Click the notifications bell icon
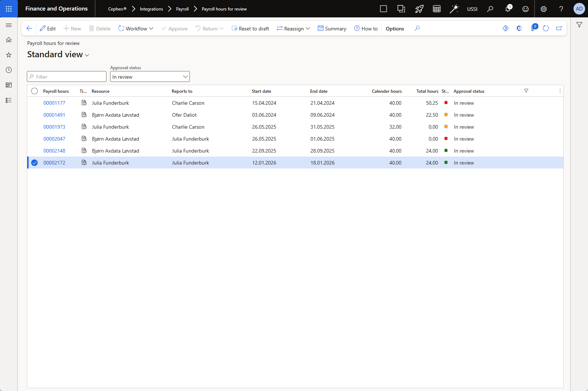The width and height of the screenshot is (588, 391). [x=508, y=9]
